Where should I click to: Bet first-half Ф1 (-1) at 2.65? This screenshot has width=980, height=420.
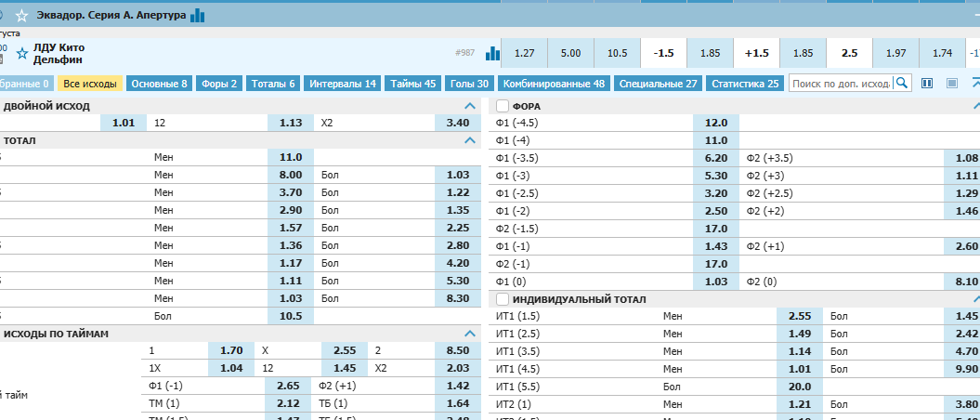288,386
